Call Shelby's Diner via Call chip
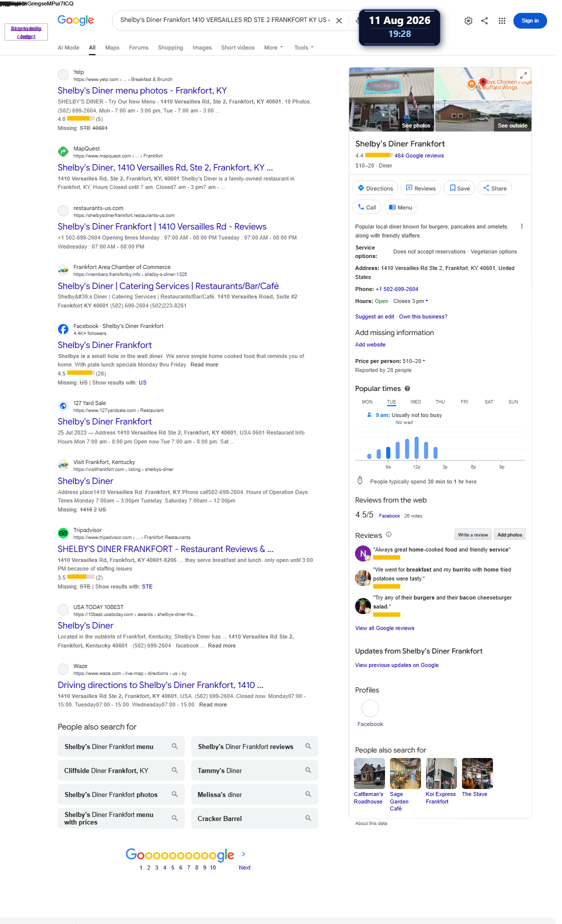Screen dimensions: 562x924 pyautogui.click(x=367, y=207)
